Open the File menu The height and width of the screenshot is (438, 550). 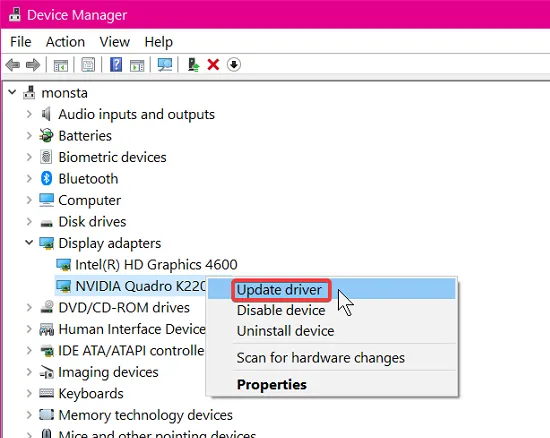[x=21, y=42]
